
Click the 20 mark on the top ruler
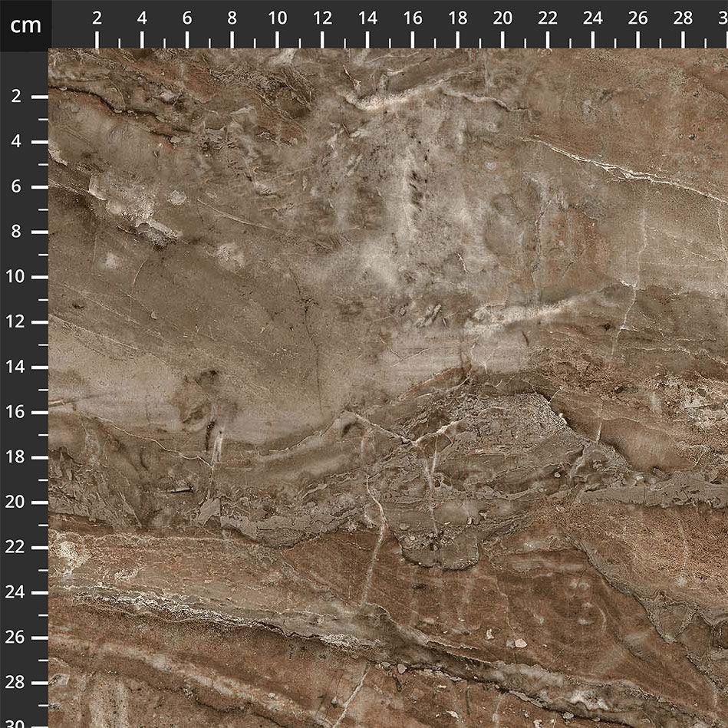pos(502,19)
